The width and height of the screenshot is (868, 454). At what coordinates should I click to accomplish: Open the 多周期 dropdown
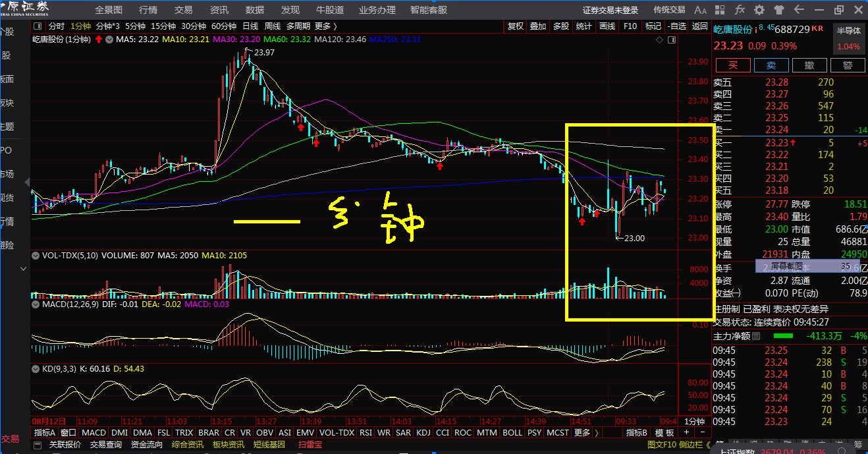298,26
